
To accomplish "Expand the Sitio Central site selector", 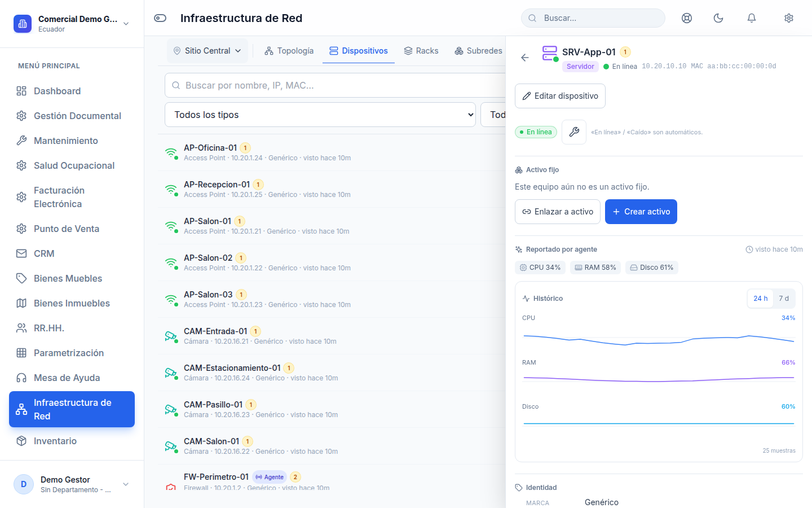I will click(208, 51).
